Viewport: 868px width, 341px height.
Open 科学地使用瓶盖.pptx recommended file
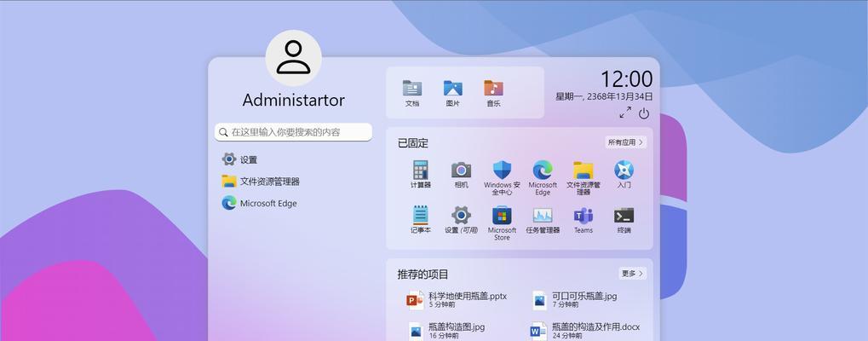pyautogui.click(x=457, y=299)
